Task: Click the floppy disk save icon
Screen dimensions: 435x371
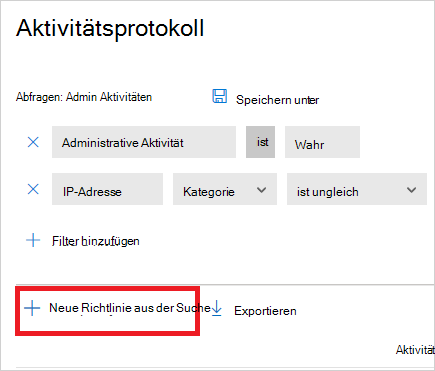Action: point(220,96)
